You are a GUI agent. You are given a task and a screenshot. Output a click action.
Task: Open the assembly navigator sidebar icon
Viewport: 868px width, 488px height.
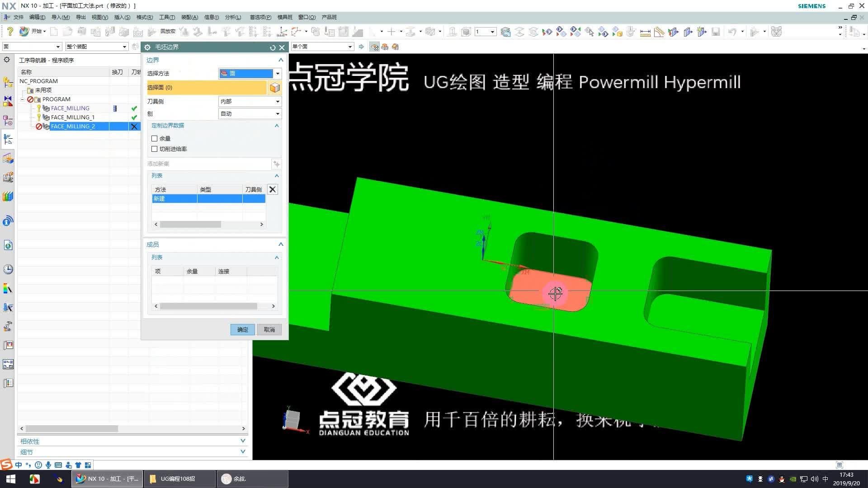click(8, 82)
